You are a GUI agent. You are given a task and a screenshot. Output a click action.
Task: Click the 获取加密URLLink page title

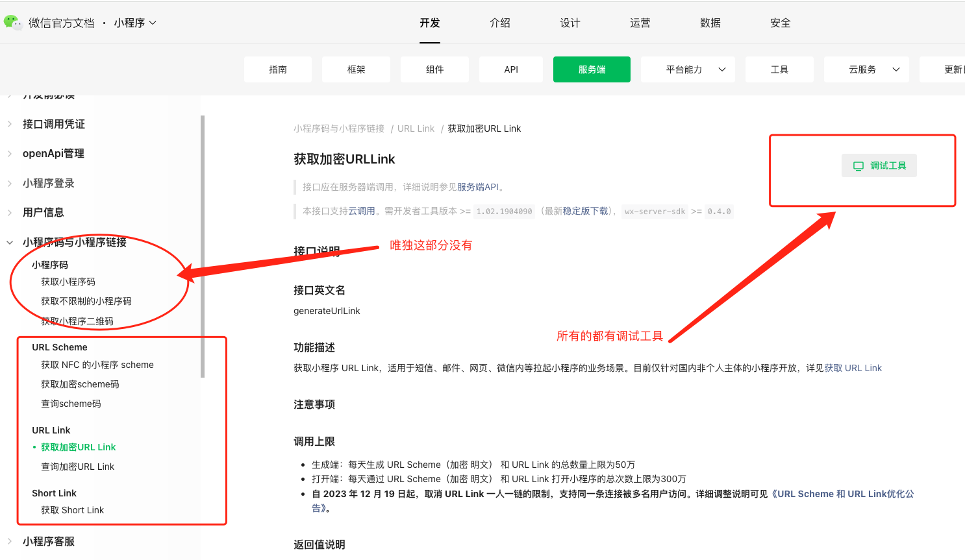344,159
